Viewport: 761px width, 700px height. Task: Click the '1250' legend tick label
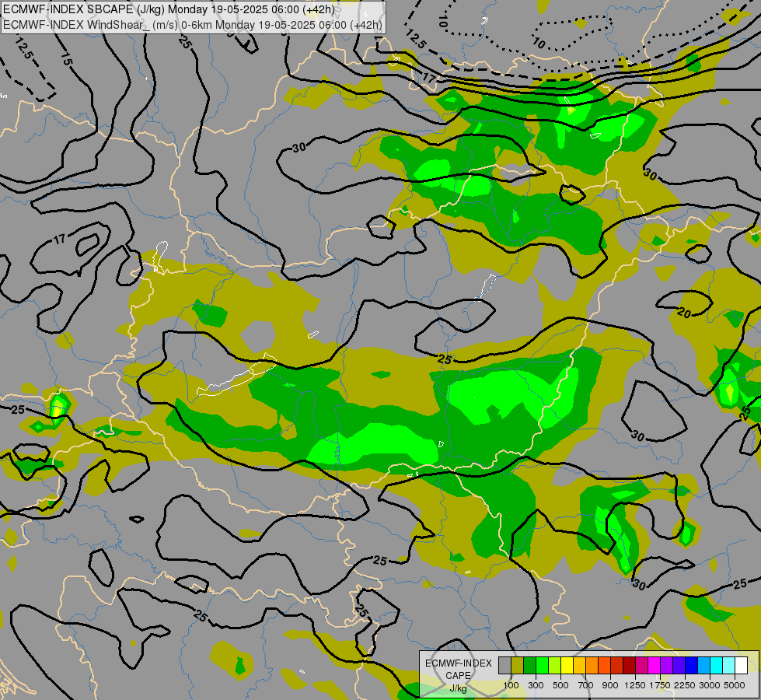(635, 685)
